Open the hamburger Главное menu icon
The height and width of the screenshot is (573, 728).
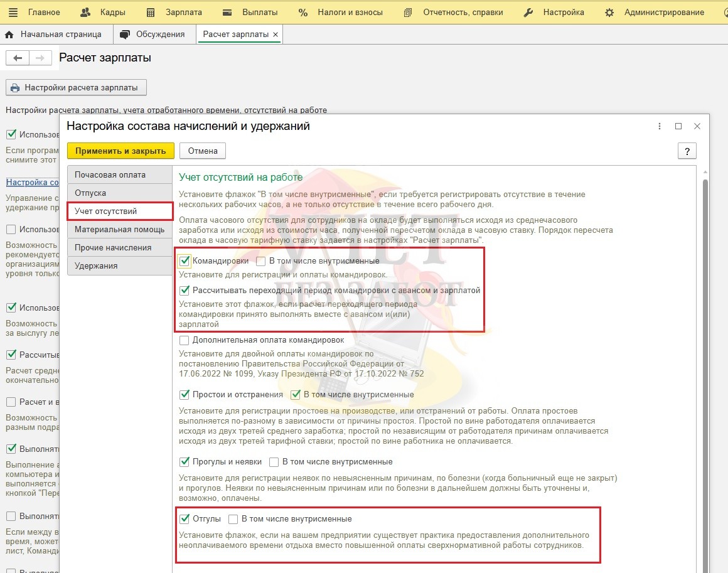13,12
